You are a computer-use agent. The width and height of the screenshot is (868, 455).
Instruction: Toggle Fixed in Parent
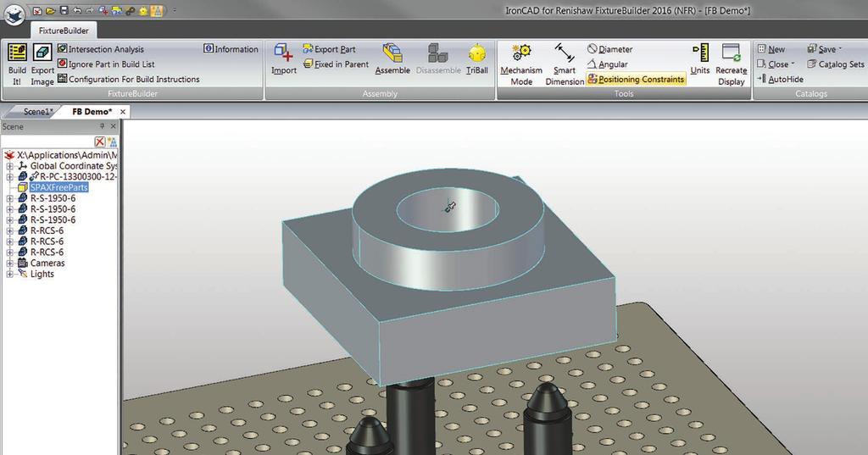click(x=336, y=64)
